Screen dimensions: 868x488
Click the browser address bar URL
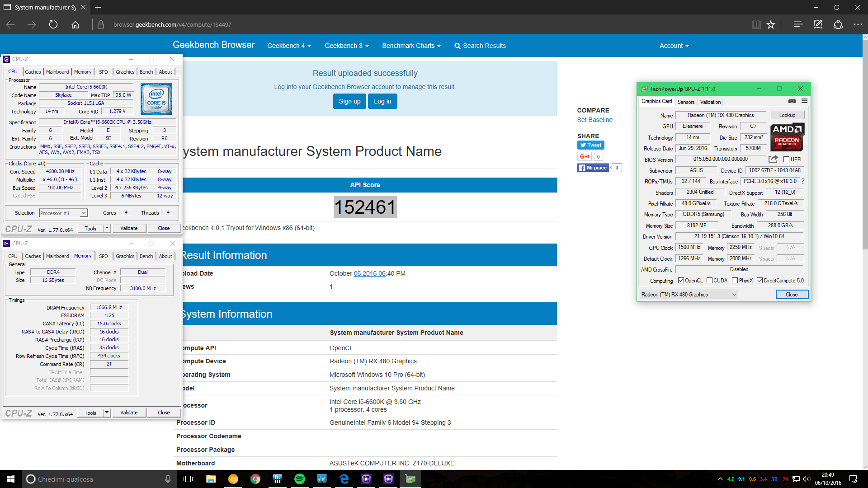(172, 24)
